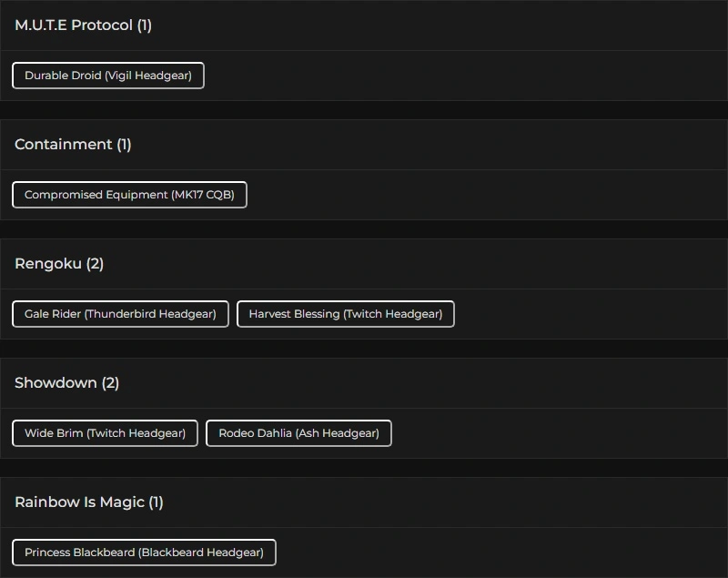728x578 pixels.
Task: Click empty space right of Harvest Blessing tag
Action: point(591,314)
